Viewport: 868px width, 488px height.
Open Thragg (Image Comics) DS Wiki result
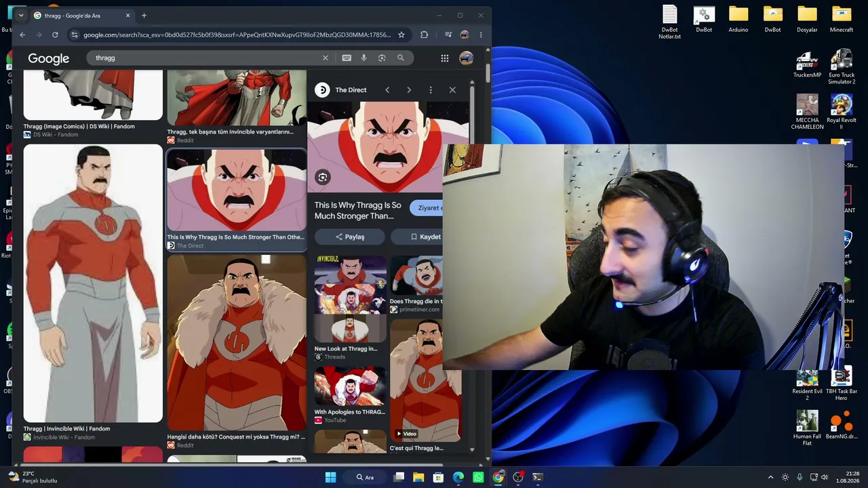point(79,126)
